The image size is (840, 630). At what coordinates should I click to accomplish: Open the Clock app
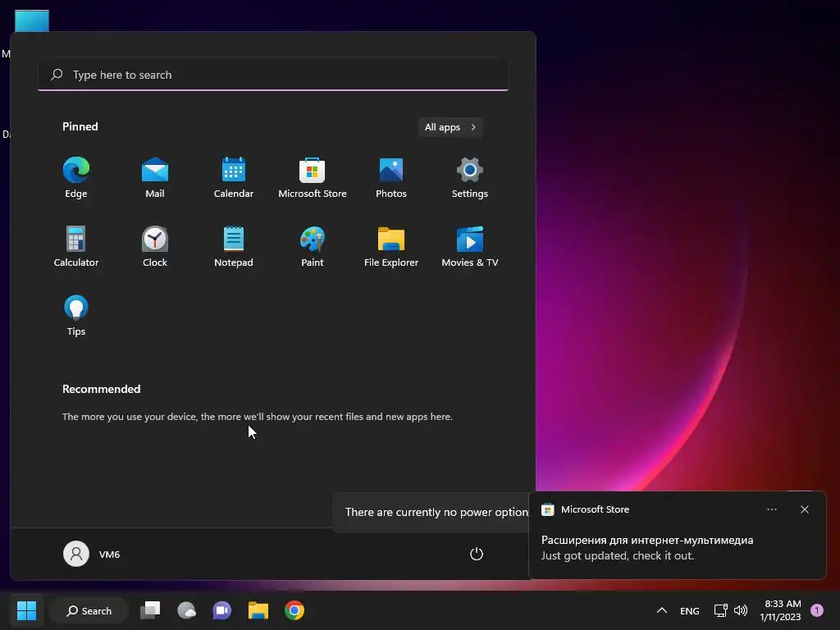[x=155, y=246]
